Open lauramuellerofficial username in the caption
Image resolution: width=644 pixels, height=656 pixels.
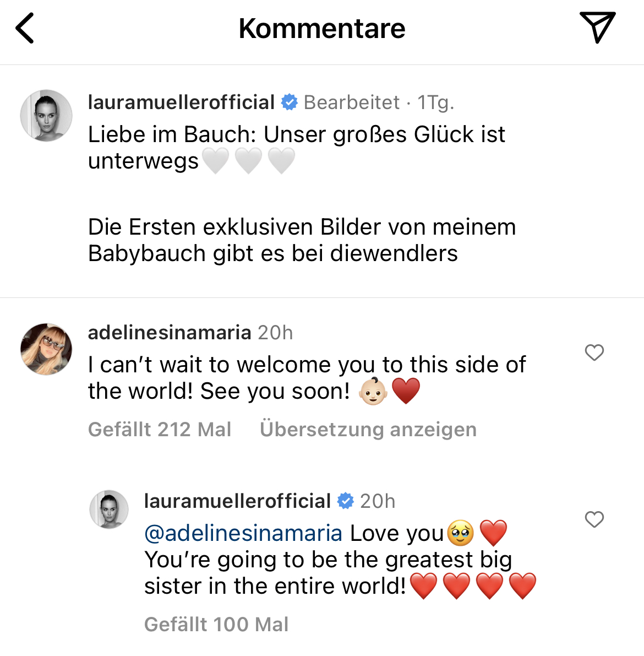click(x=181, y=102)
